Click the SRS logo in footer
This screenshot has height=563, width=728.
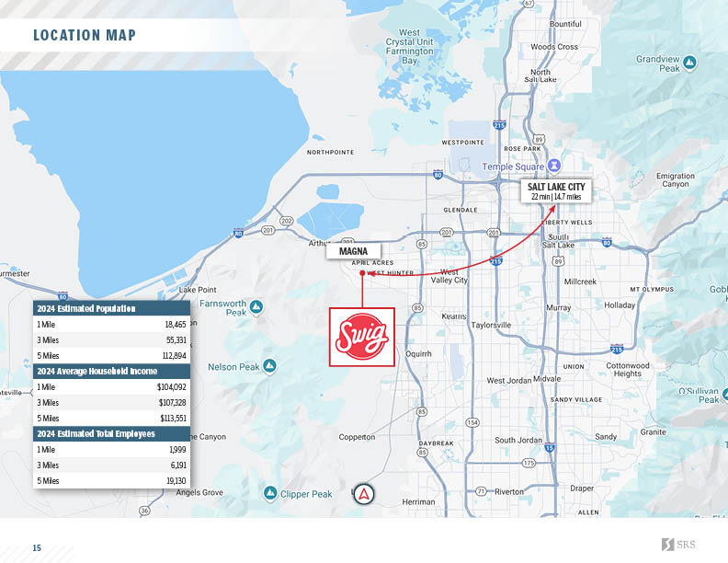678,545
